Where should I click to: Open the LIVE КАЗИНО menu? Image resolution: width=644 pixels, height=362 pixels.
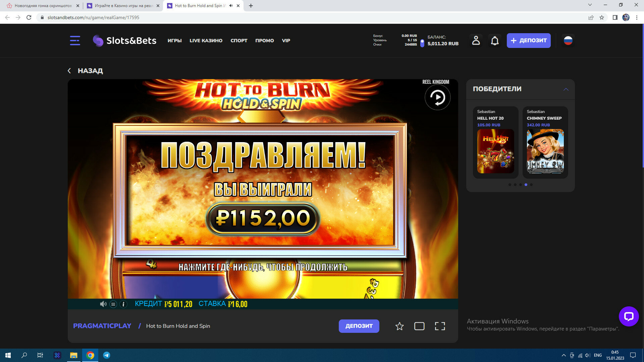[x=206, y=41]
